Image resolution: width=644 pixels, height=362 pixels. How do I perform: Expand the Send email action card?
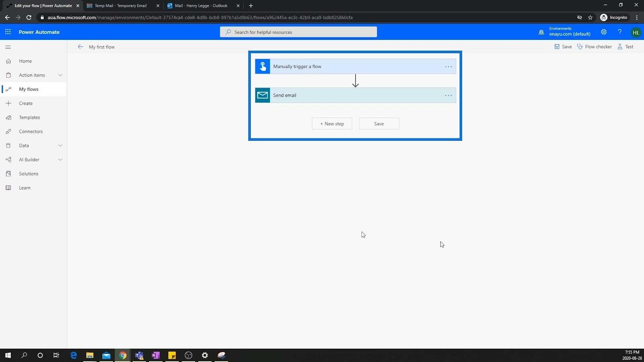(x=355, y=95)
